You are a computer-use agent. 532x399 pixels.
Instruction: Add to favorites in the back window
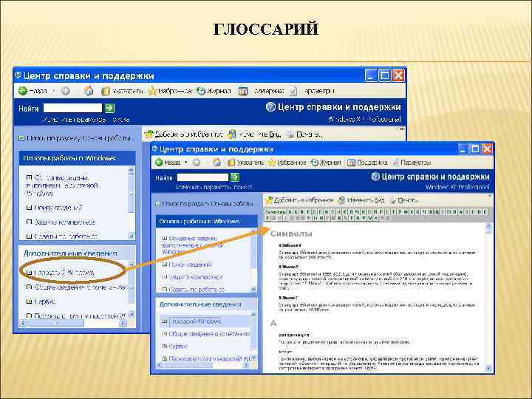coord(183,134)
